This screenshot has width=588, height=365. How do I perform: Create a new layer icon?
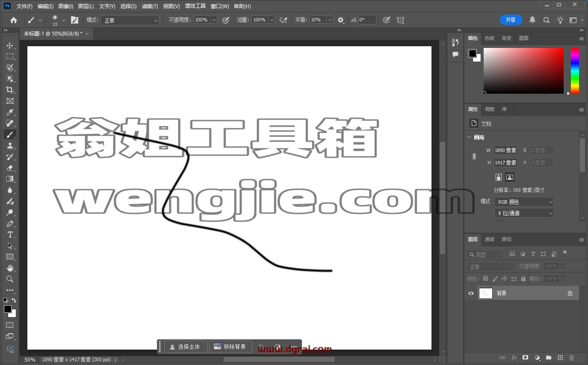tap(560, 357)
